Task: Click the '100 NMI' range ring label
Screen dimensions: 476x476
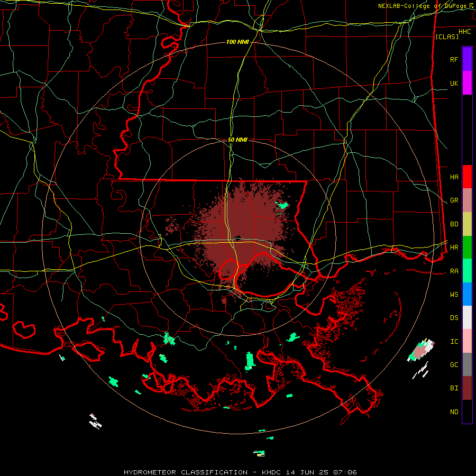Action: 237,42
